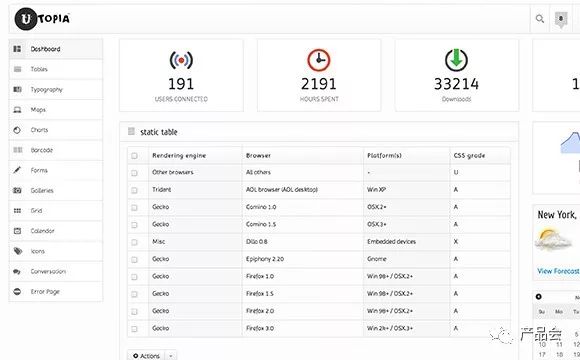Click the Grid sidebar icon
This screenshot has height=360, width=580.
tap(17, 211)
